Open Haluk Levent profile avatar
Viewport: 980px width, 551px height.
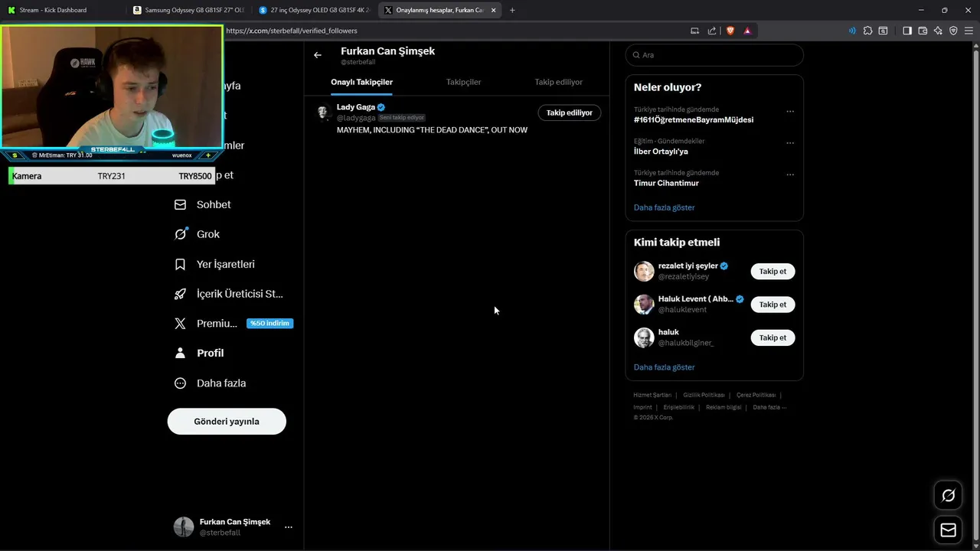[644, 304]
